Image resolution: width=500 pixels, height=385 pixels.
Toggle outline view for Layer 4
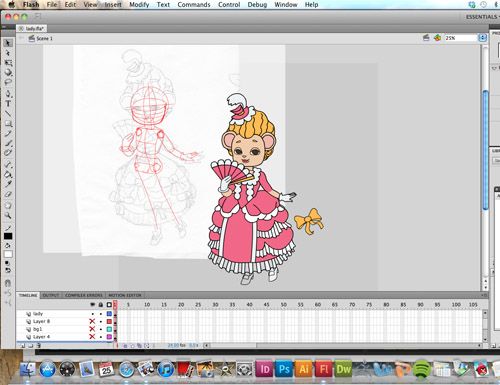109,337
